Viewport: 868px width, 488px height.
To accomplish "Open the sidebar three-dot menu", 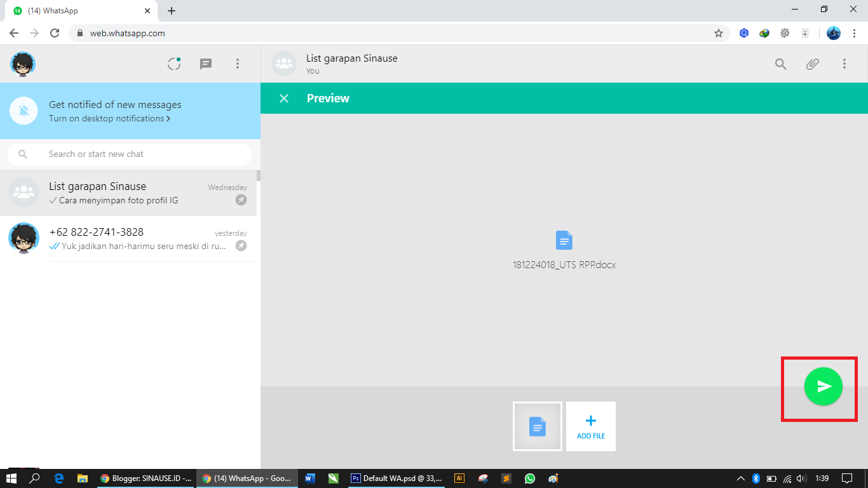I will [238, 64].
